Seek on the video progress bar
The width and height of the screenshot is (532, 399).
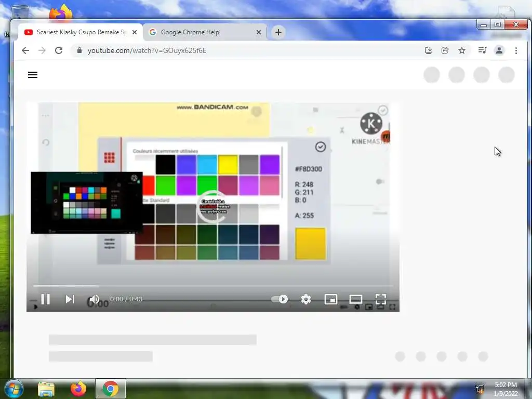(213, 286)
